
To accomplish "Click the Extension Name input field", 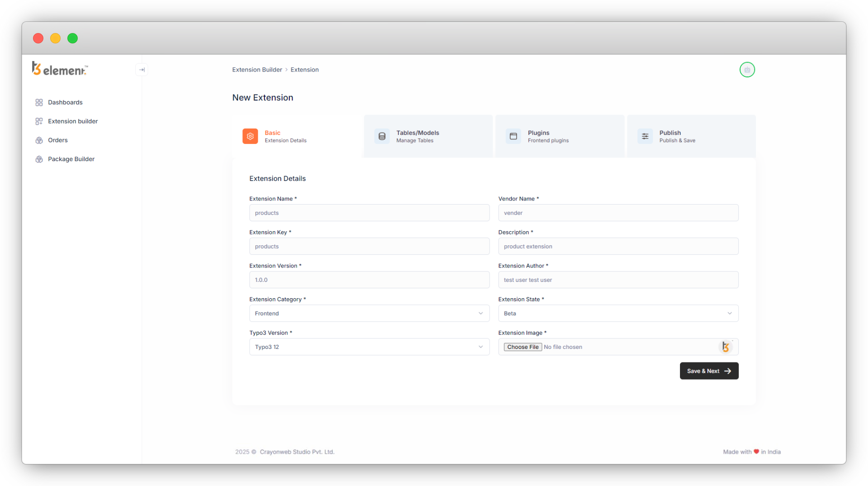I will 369,213.
